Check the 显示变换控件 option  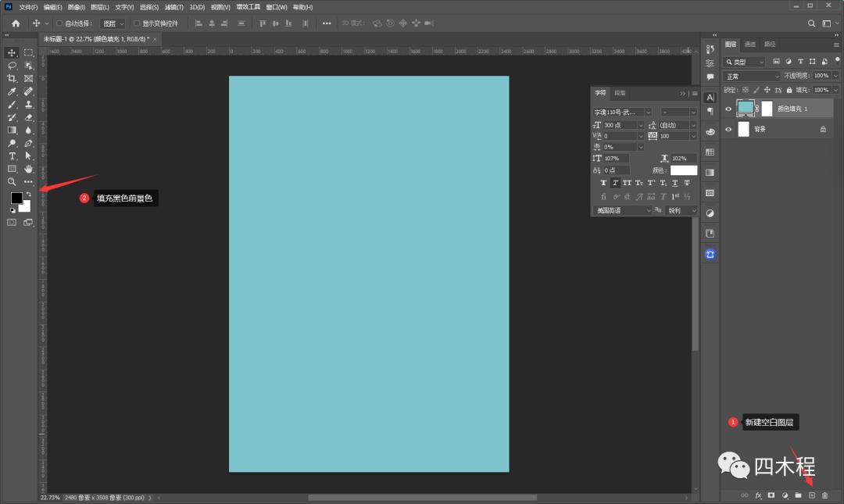click(138, 23)
